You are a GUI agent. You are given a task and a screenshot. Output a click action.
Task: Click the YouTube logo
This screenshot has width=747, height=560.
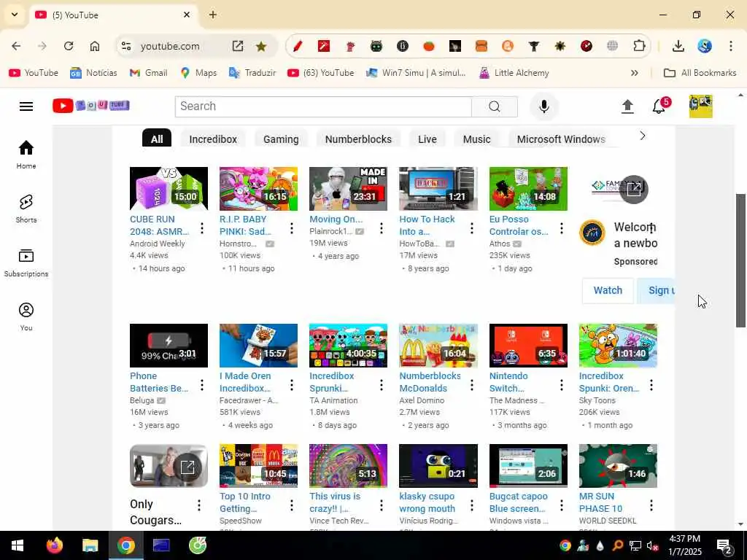click(91, 105)
